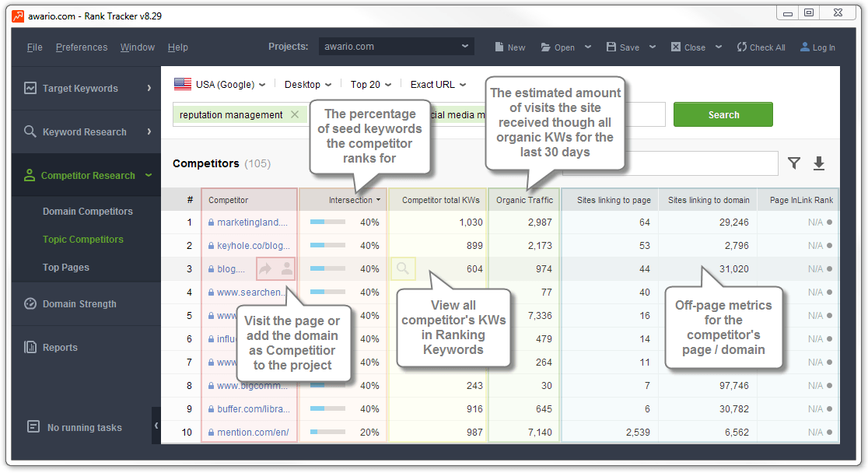Click the Reports document icon

[30, 347]
